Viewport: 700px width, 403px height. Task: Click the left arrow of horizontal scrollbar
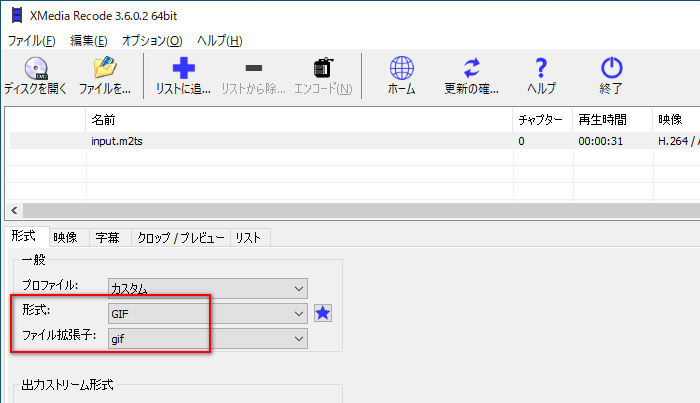(x=14, y=210)
